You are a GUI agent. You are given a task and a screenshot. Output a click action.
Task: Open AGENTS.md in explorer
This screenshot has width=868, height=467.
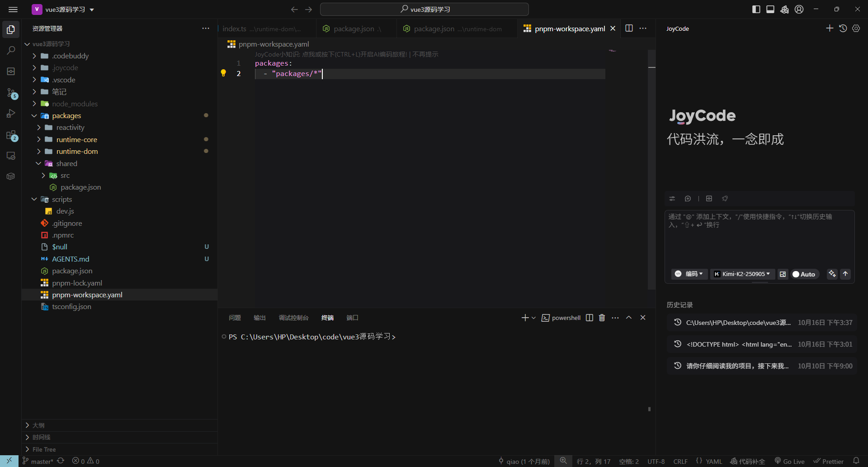pos(71,259)
